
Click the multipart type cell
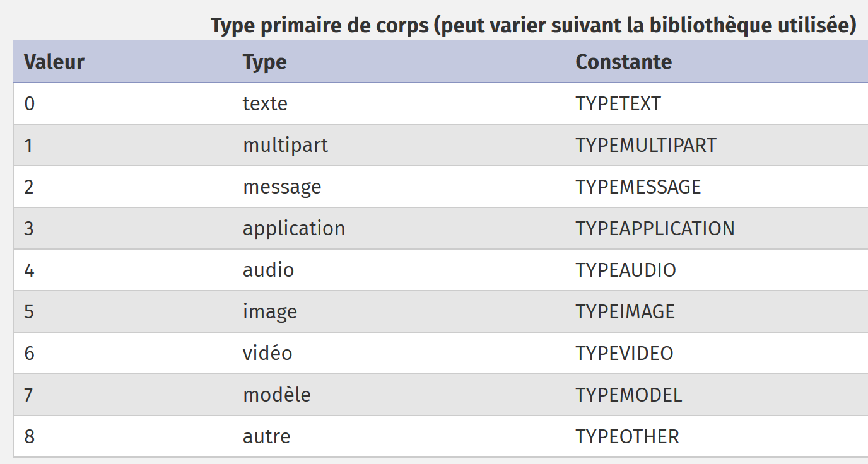click(x=285, y=145)
